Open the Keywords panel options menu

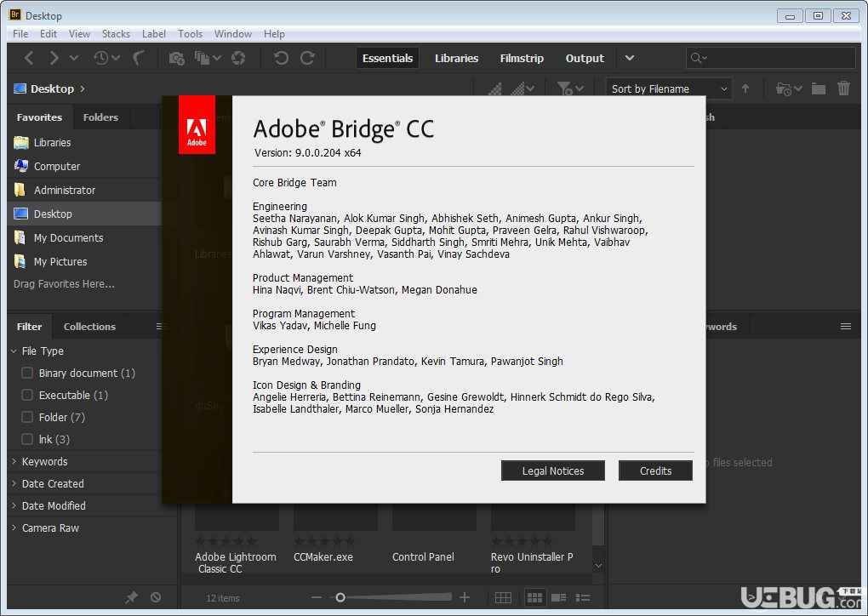pyautogui.click(x=846, y=327)
